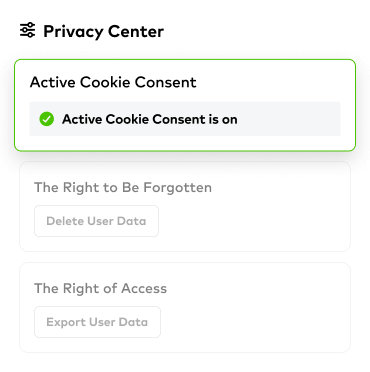The image size is (370, 372).
Task: Click the Delete User Data button
Action: point(96,221)
